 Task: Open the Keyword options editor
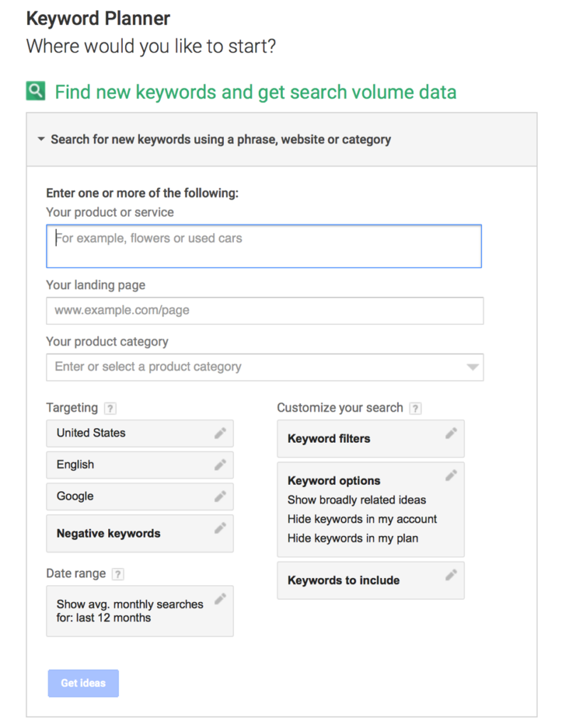point(451,475)
